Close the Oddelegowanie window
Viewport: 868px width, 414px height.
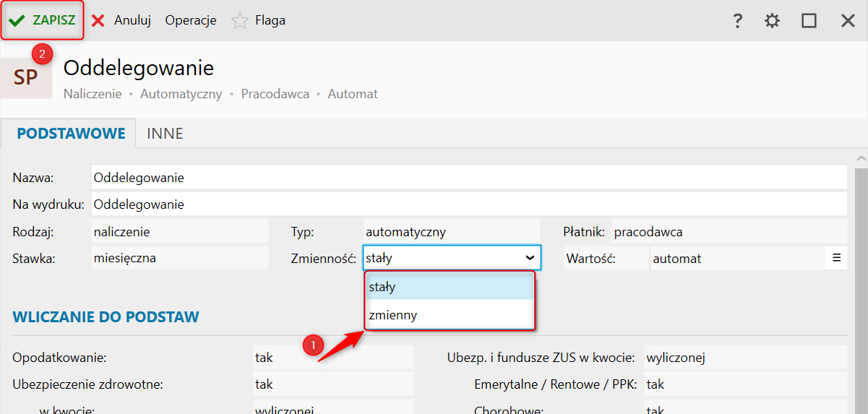pyautogui.click(x=848, y=21)
